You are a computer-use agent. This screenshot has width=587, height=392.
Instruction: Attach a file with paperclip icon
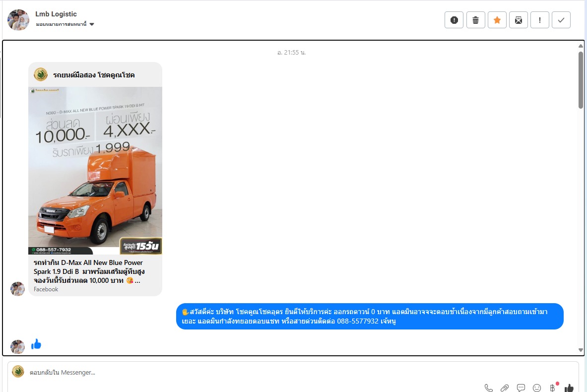(x=505, y=388)
